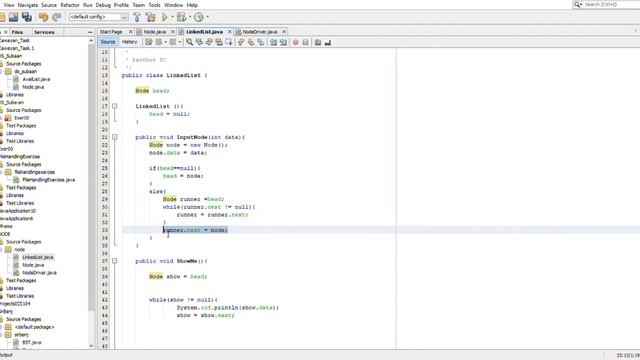
Task: Click the Profile Project toolbar icon
Action: pos(199,17)
